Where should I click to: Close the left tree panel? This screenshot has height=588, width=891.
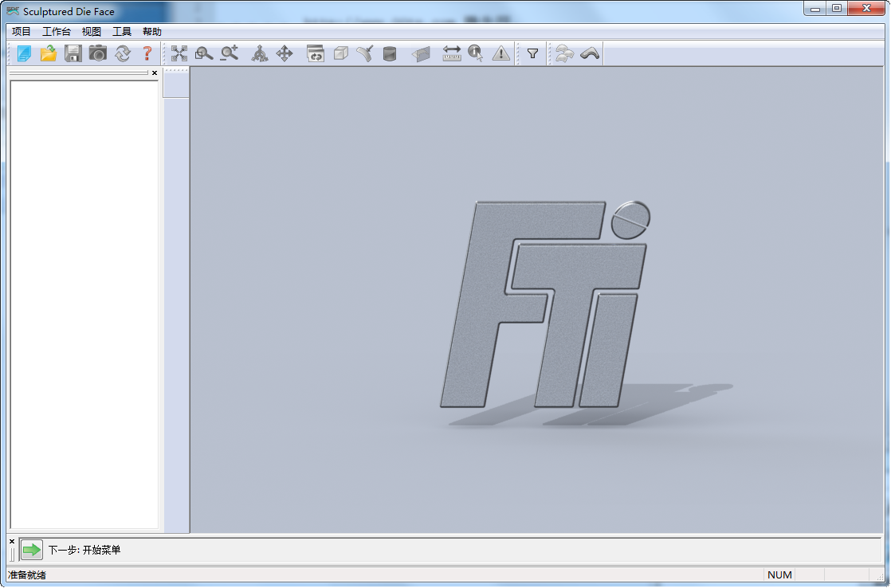point(155,73)
